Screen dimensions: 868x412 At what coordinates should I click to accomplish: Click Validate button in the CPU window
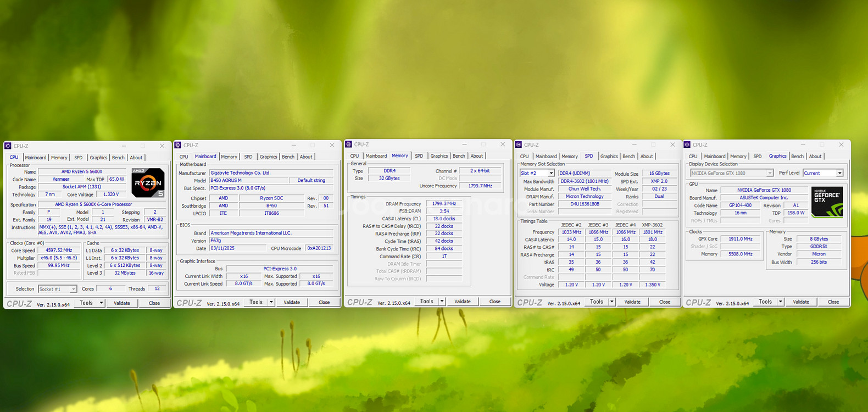tap(122, 303)
